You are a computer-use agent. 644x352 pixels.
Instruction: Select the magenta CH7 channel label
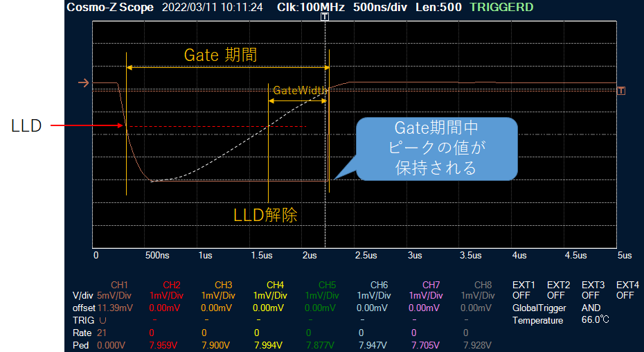coord(431,284)
